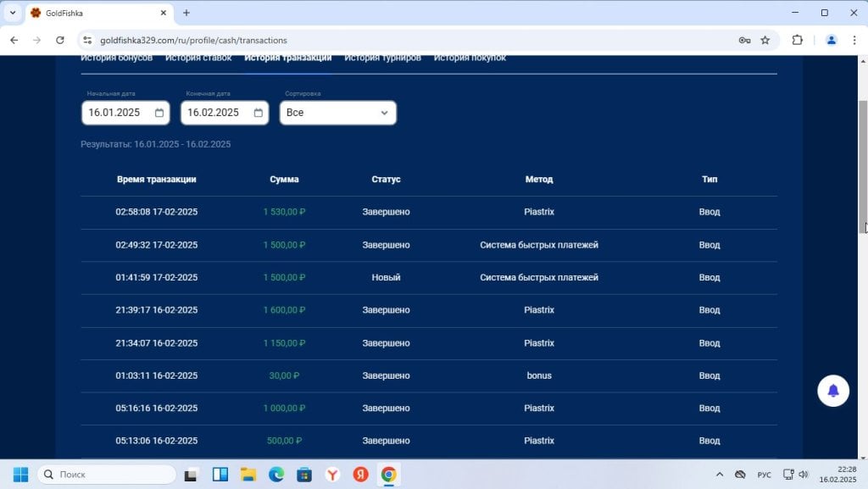Click Chrome icon on the taskbar

[x=388, y=475]
